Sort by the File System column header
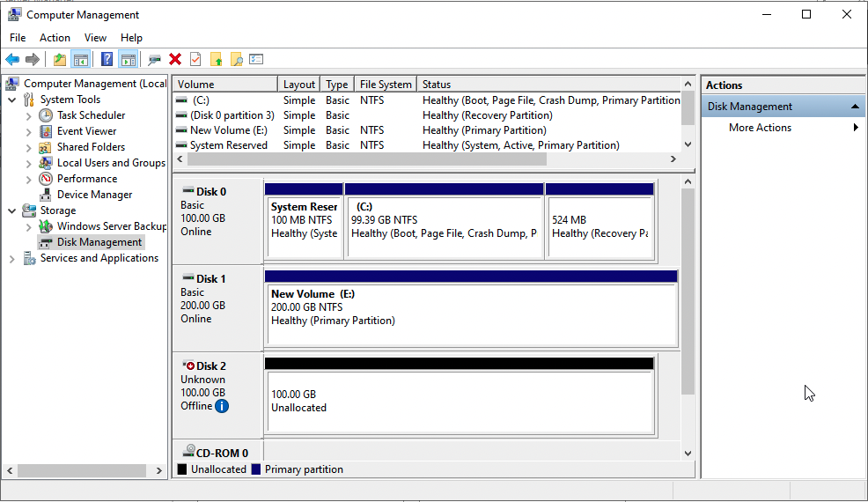The height and width of the screenshot is (502, 868). click(386, 85)
